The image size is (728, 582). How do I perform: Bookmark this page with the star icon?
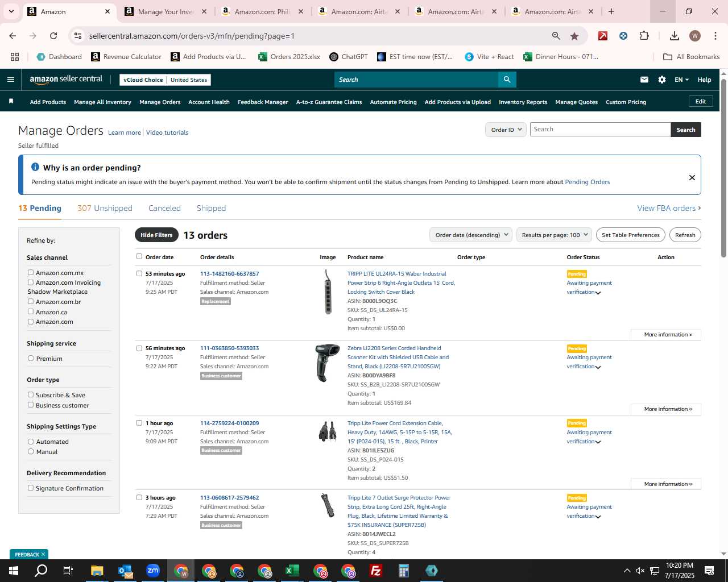coord(574,36)
